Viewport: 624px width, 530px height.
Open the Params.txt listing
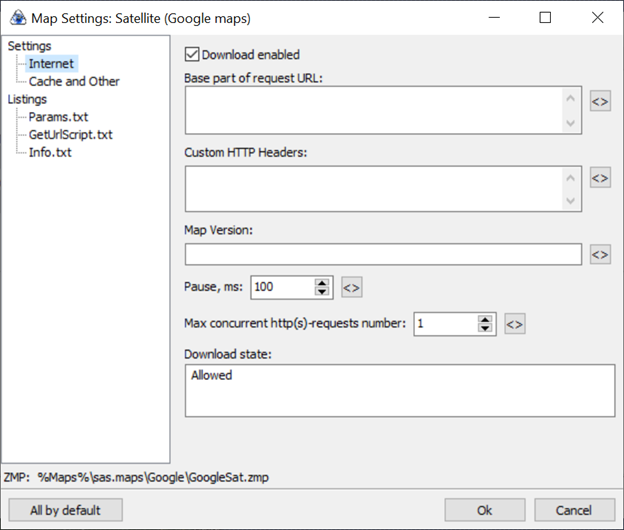[58, 117]
